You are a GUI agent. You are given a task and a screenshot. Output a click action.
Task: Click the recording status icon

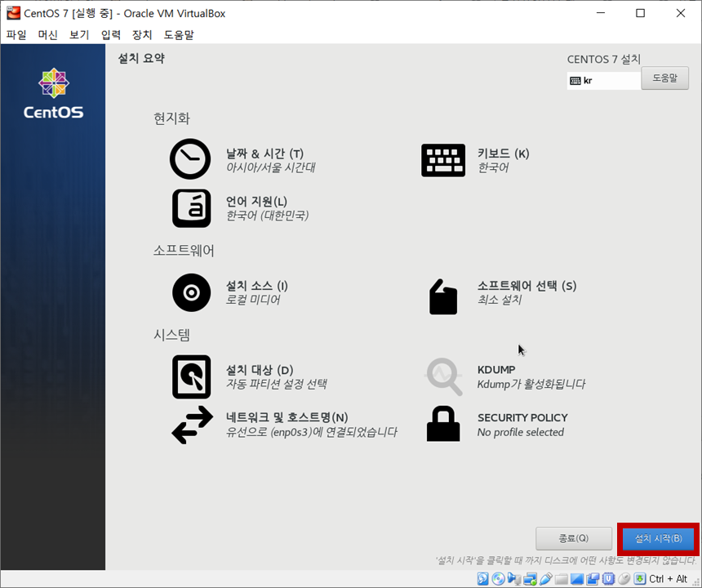(593, 579)
